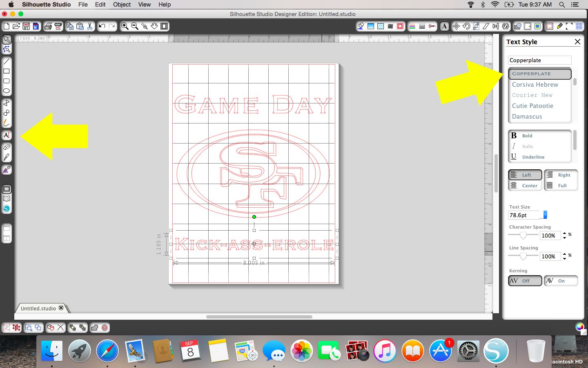Screen dimensions: 588x368
Task: Click the font name search field
Action: (540, 60)
